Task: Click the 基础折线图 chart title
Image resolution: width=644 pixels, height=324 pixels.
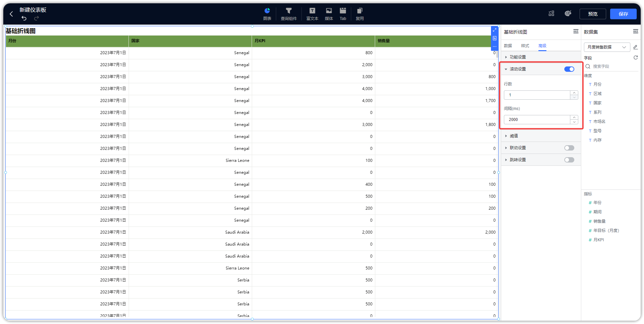Action: (x=21, y=31)
